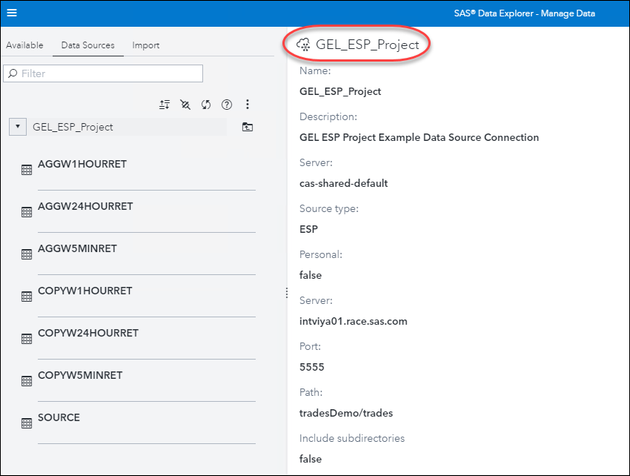
Task: Click the sort options icon
Action: 165,104
